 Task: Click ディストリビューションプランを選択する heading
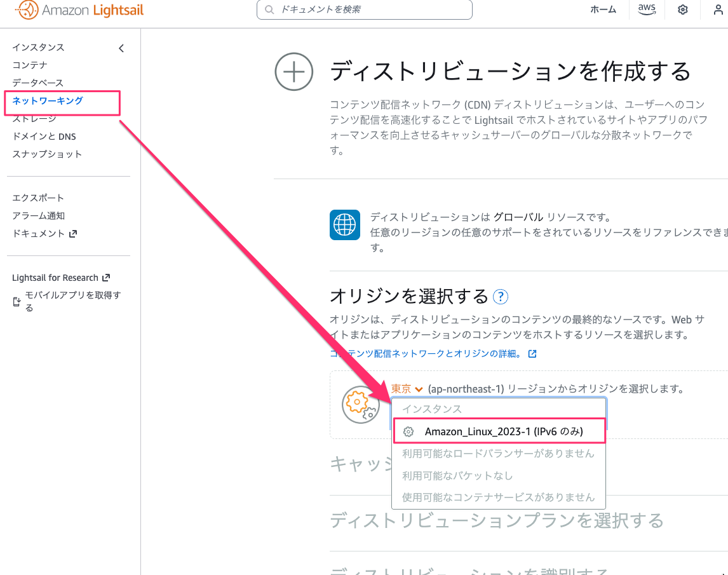pos(497,520)
